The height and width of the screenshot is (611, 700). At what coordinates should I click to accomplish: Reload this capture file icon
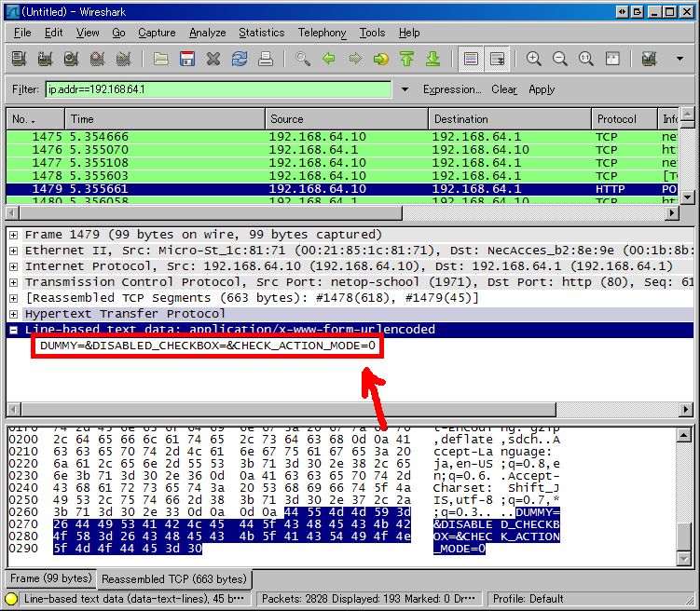click(240, 59)
